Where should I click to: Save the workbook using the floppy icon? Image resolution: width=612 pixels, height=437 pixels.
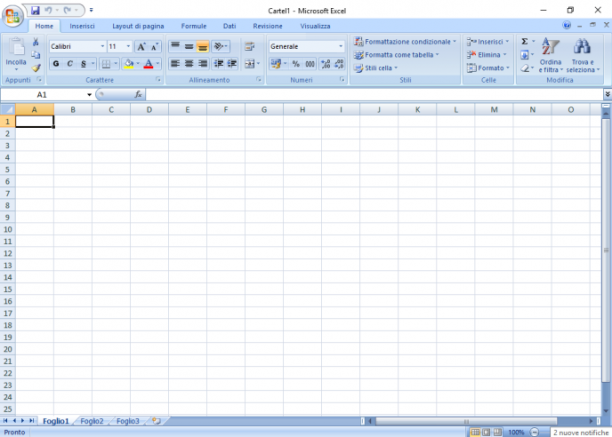[35, 10]
